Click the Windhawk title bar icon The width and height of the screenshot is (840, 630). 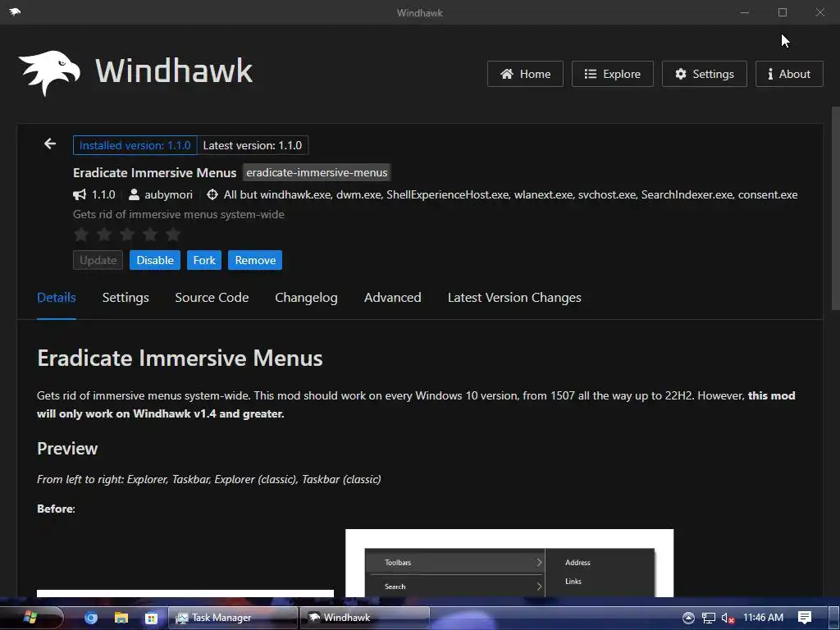tap(15, 11)
